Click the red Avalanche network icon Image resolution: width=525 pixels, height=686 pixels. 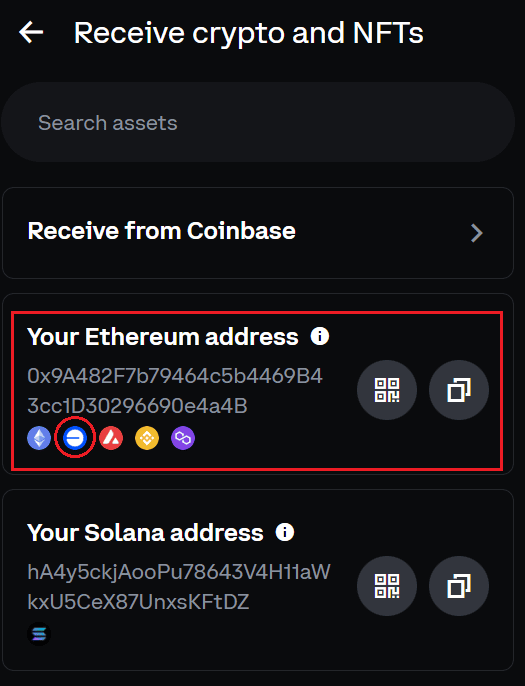tap(111, 438)
